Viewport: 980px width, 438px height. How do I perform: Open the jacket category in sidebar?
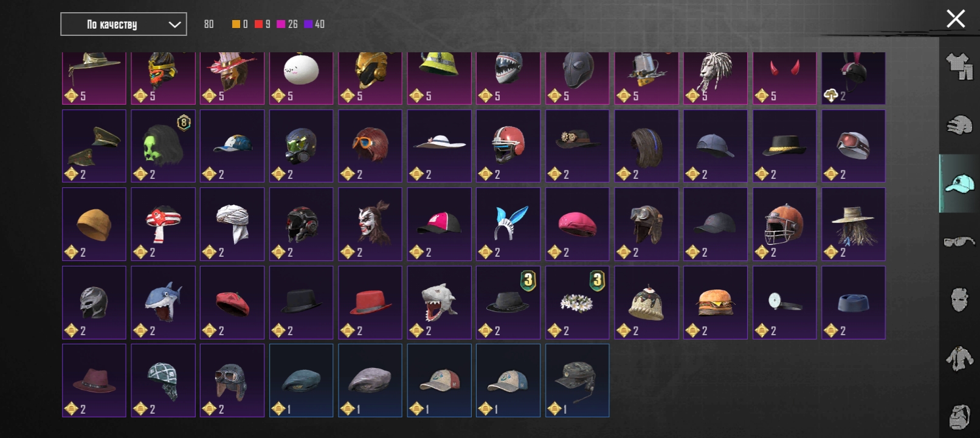point(959,358)
